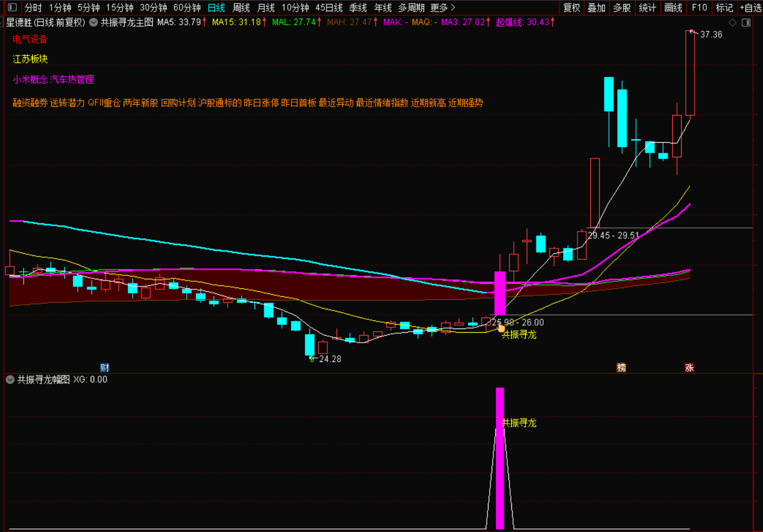
Task: Add stock via +自选 button
Action: (750, 8)
